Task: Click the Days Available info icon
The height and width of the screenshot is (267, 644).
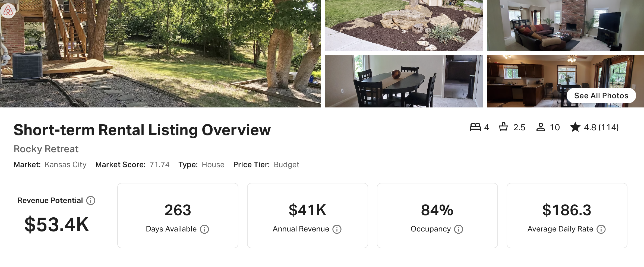Action: 204,229
